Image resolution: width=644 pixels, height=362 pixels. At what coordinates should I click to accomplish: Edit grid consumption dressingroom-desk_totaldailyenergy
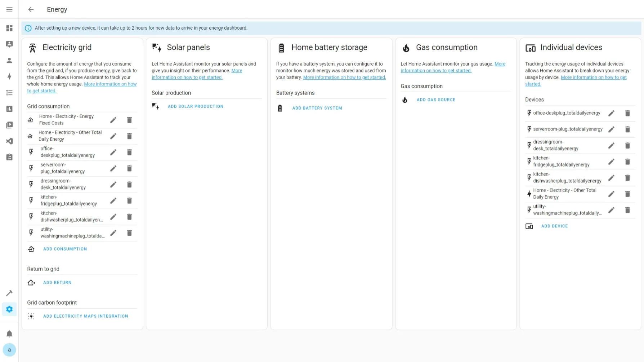coord(113,185)
